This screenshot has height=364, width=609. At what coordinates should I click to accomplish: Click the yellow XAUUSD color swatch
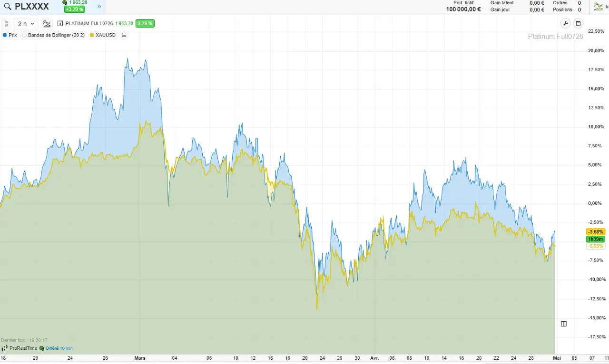(x=92, y=35)
